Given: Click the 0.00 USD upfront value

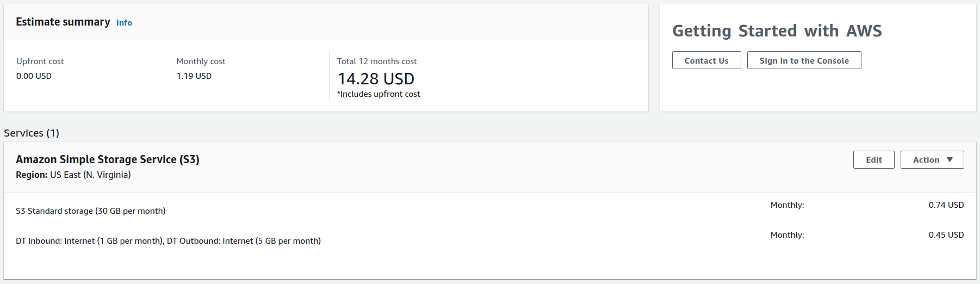Looking at the screenshot, I should (x=34, y=76).
